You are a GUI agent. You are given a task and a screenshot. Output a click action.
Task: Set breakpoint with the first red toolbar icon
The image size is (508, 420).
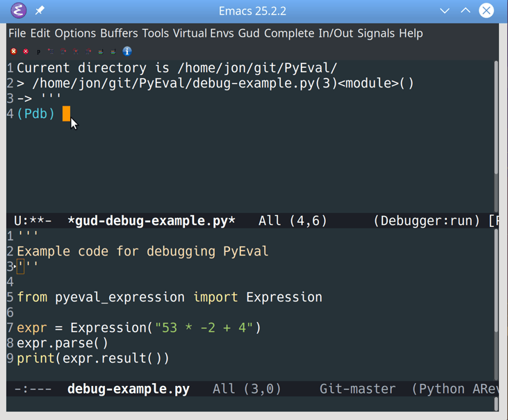(14, 51)
